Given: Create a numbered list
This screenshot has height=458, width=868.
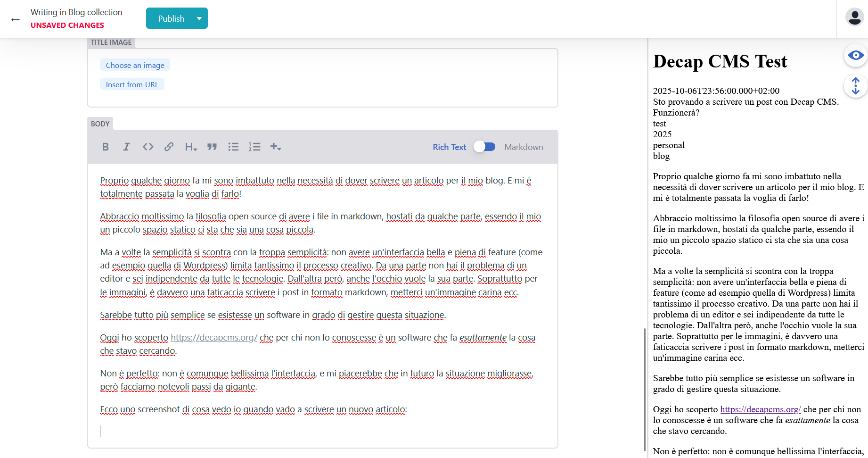Looking at the screenshot, I should pyautogui.click(x=254, y=147).
